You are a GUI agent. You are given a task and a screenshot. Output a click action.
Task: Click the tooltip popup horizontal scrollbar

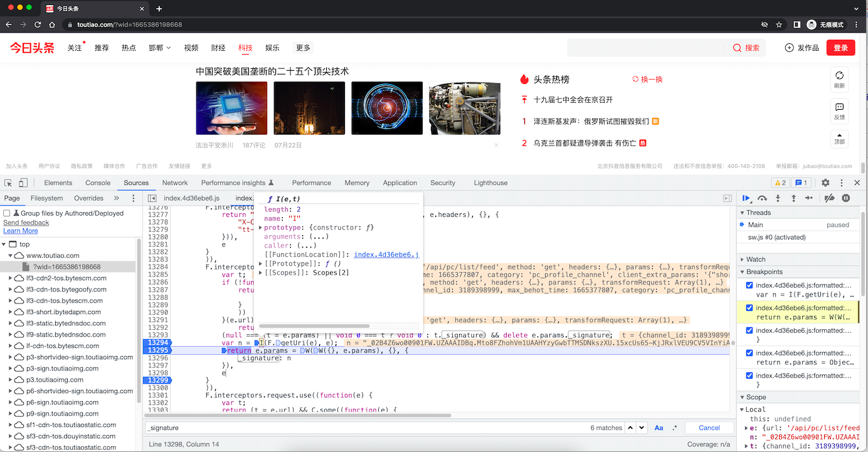314,326
